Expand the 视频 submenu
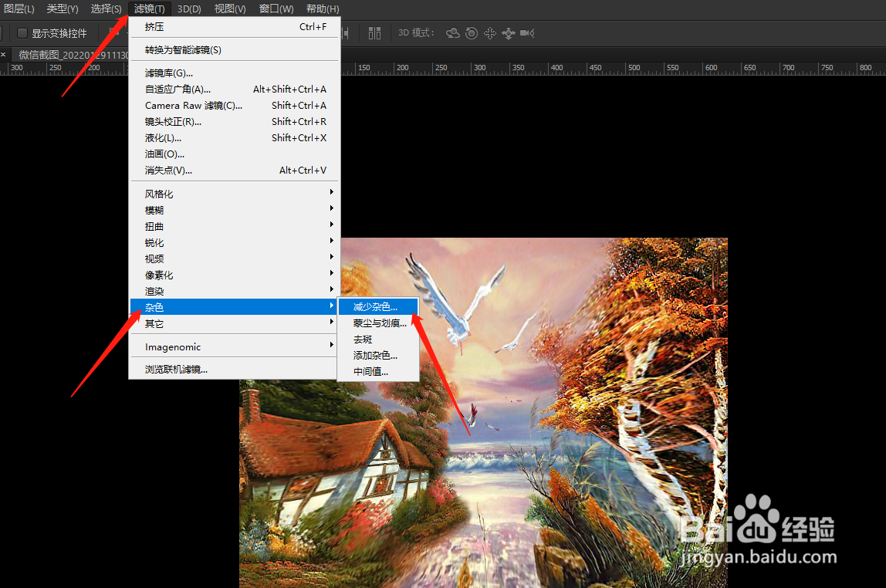 click(x=235, y=259)
